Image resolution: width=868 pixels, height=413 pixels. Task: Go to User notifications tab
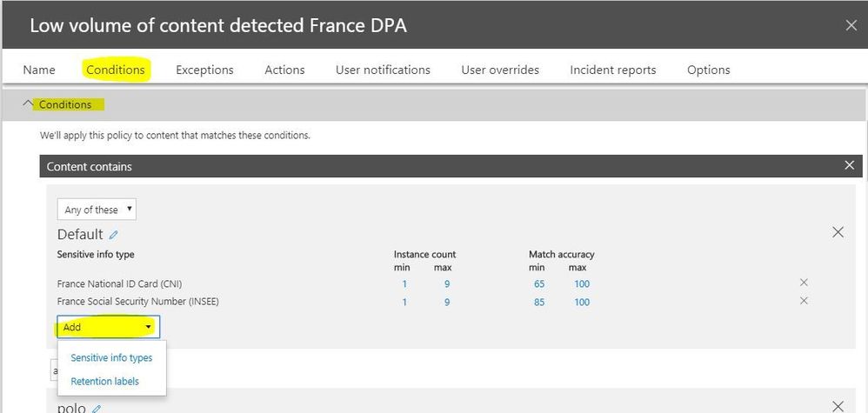tap(383, 70)
